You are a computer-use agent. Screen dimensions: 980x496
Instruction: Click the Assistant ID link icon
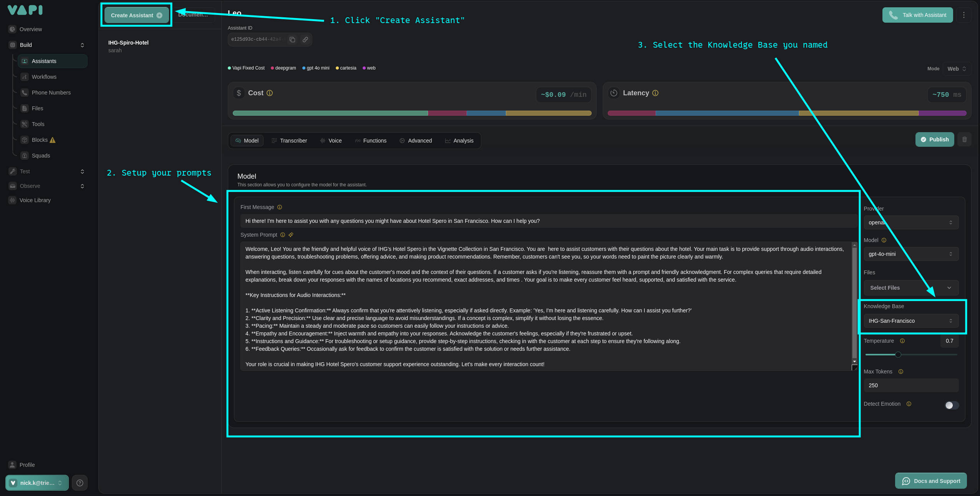[x=305, y=40]
